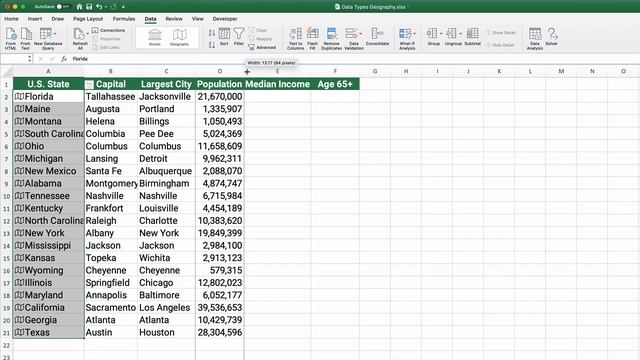Viewport: 640px width, 360px height.
Task: Open the Review ribbon tab
Action: [x=174, y=19]
